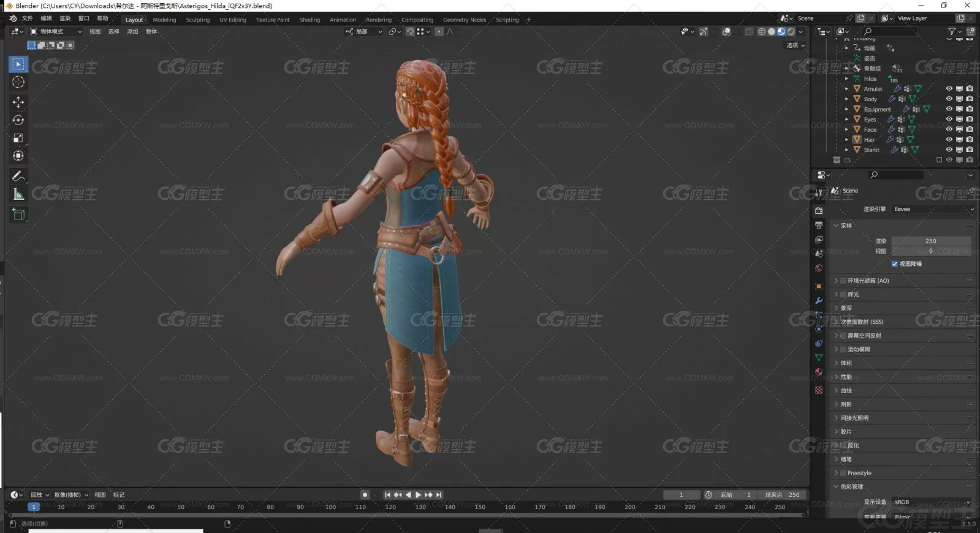The height and width of the screenshot is (533, 980).
Task: Open the Render properties tab icon
Action: pyautogui.click(x=819, y=211)
